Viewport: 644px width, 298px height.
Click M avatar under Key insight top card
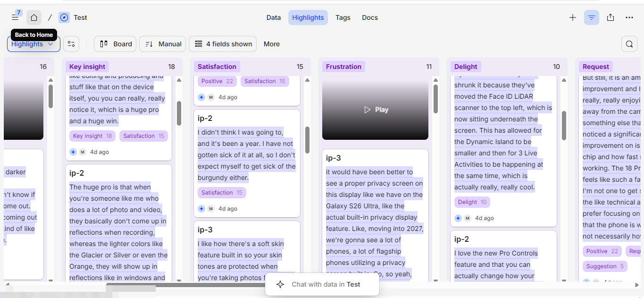click(83, 152)
